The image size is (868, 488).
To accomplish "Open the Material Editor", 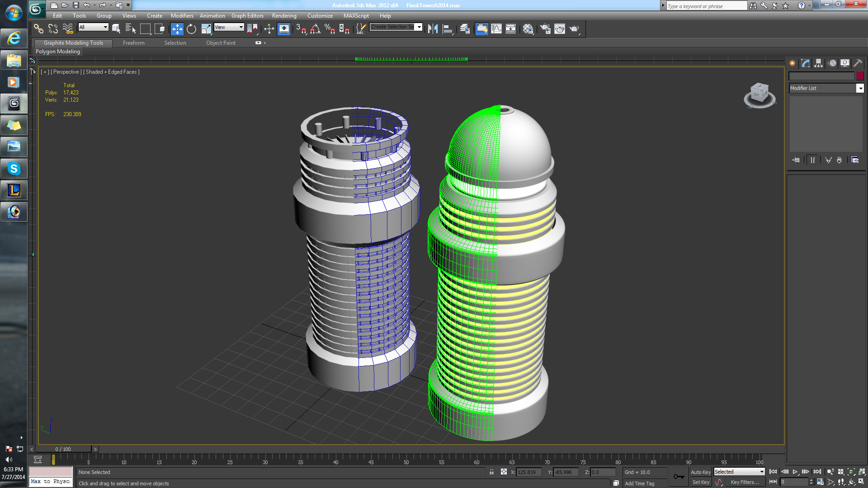I will [x=528, y=29].
